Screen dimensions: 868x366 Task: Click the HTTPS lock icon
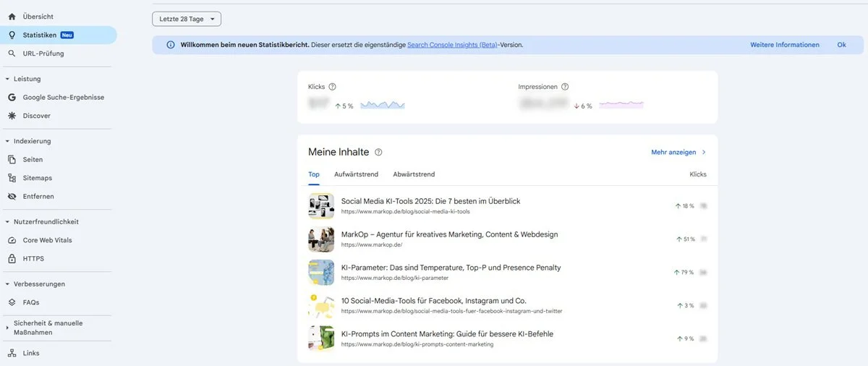tap(12, 259)
